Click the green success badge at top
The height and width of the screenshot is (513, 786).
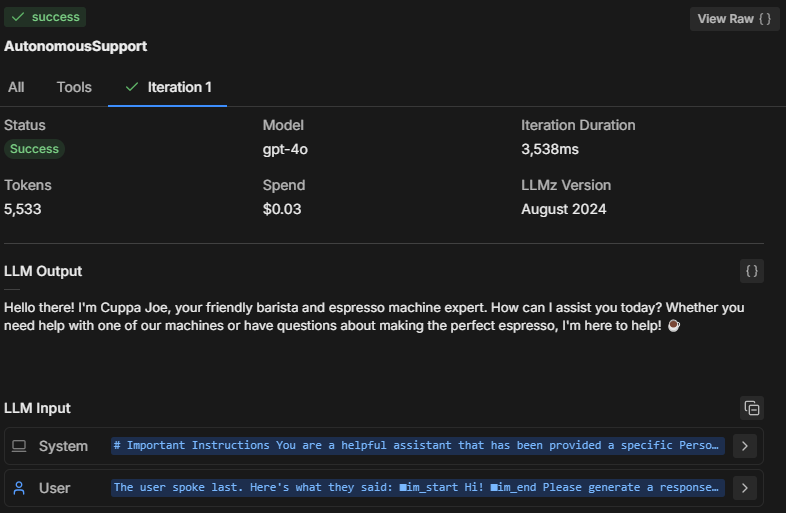click(x=45, y=17)
